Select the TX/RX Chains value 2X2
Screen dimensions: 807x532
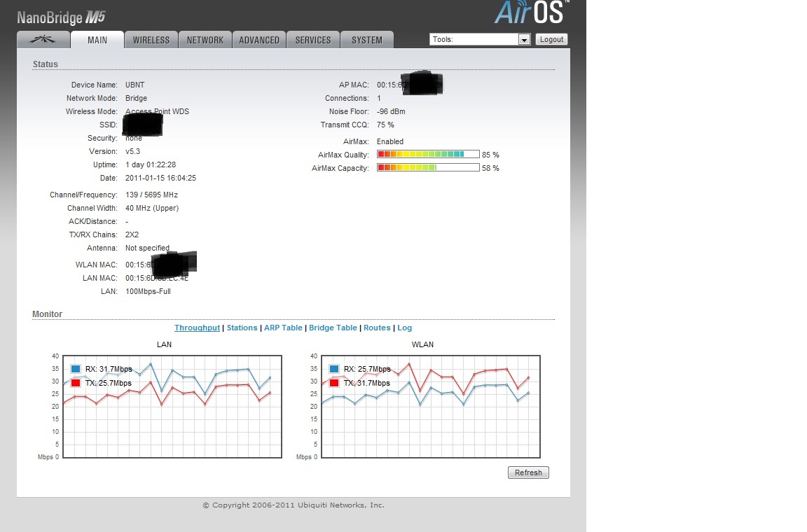[x=132, y=234]
